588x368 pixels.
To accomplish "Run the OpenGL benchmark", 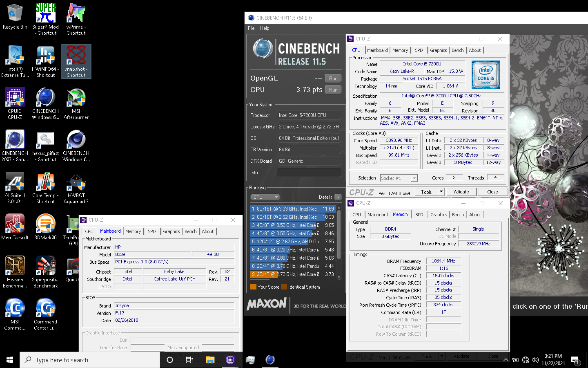I will tap(333, 79).
